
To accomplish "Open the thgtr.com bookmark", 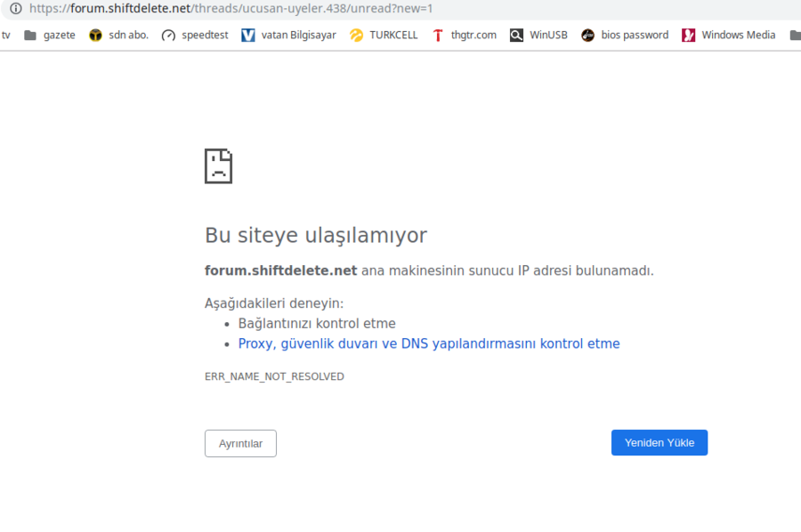I will coord(465,35).
